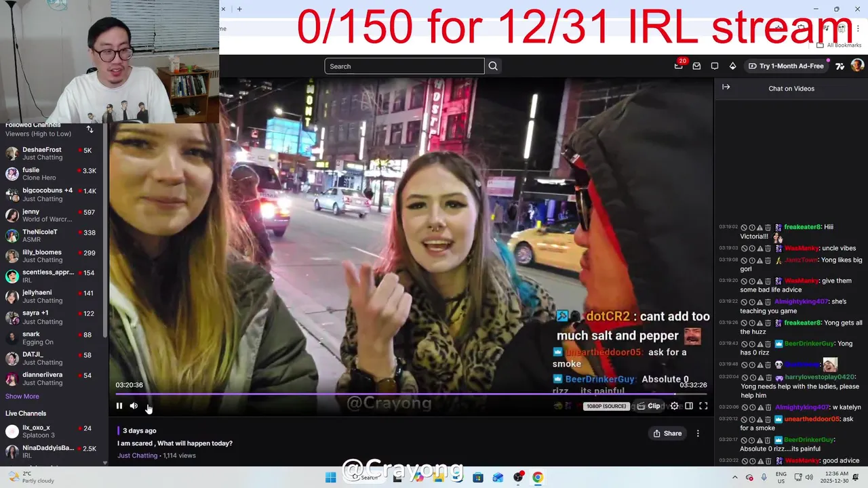868x488 pixels.
Task: Open jenny World of Warcraft channel
Action: (x=52, y=215)
